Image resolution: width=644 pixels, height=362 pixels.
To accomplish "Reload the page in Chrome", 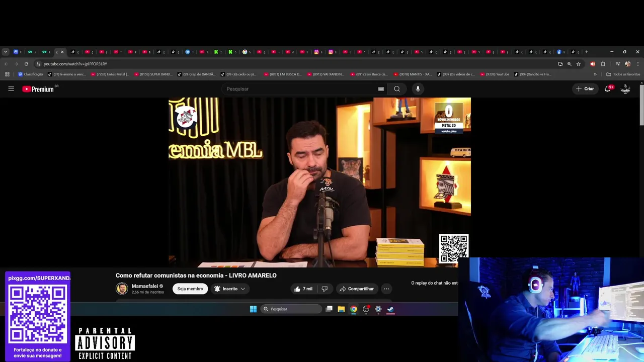I will point(26,64).
